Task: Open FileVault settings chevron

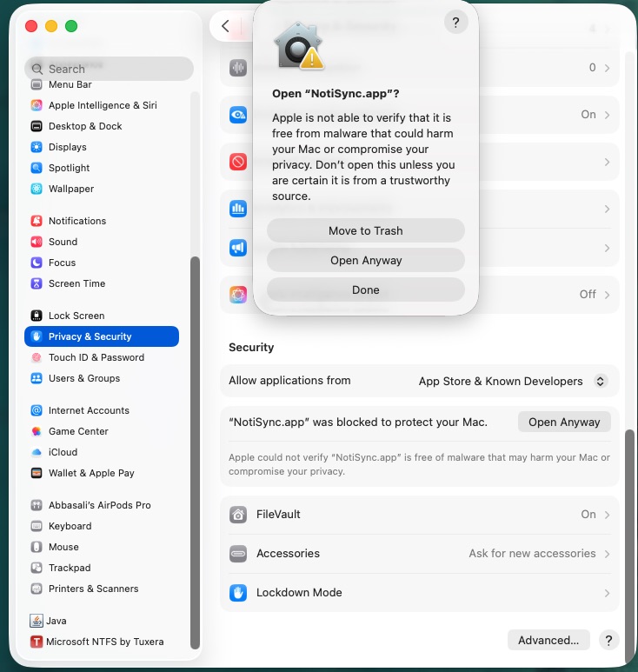Action: coord(607,515)
